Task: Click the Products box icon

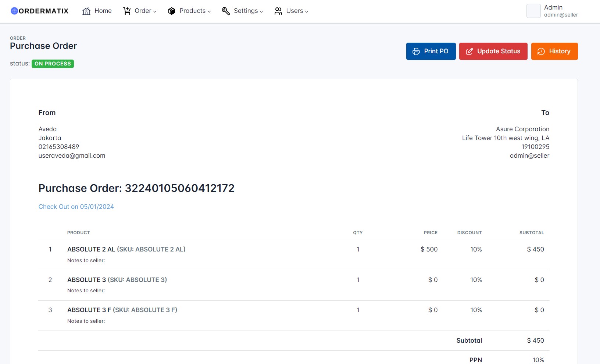Action: (171, 11)
